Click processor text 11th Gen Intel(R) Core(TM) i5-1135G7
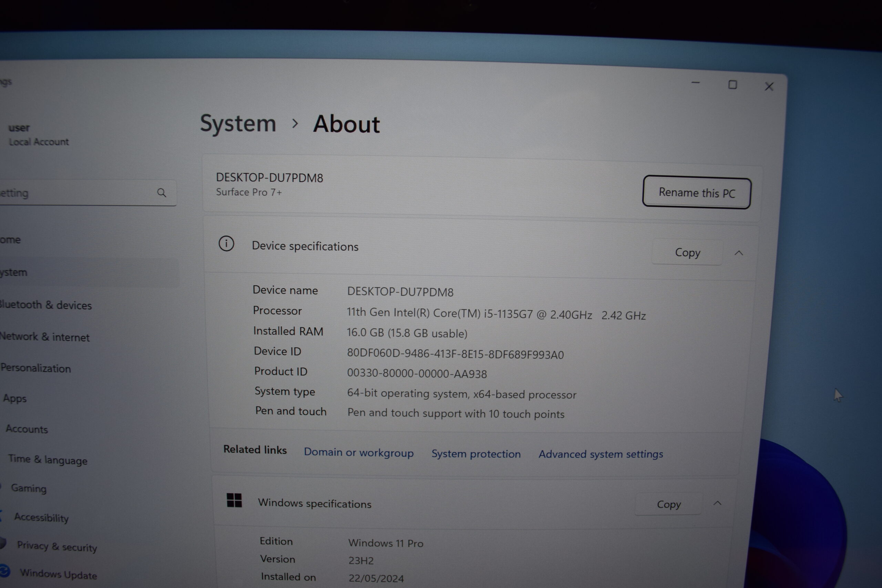 coord(439,313)
